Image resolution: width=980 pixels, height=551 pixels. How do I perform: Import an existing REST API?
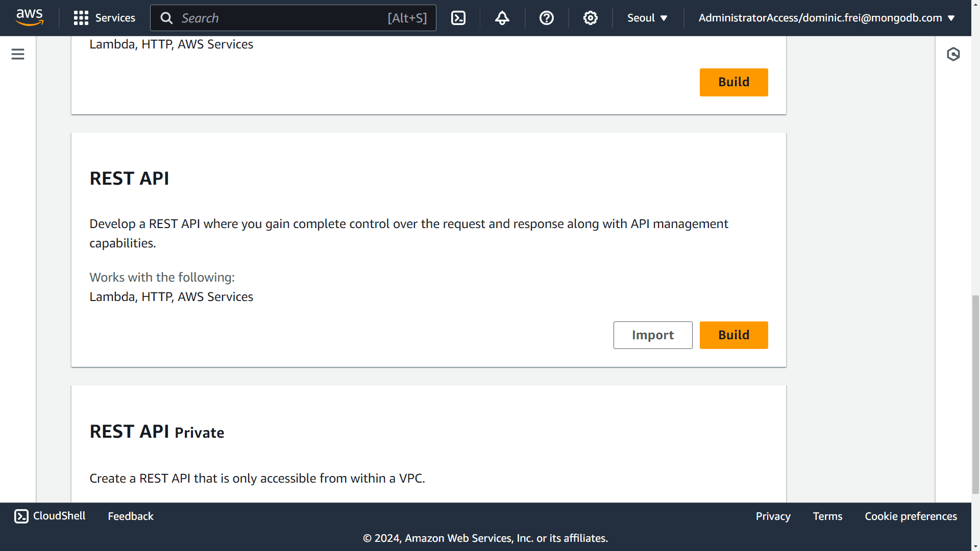(x=652, y=334)
